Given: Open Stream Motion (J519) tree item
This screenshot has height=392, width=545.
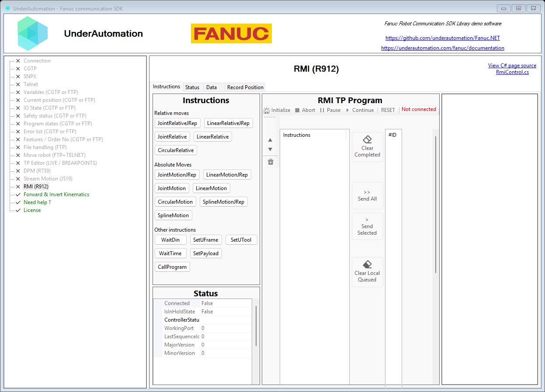Looking at the screenshot, I should 48,179.
